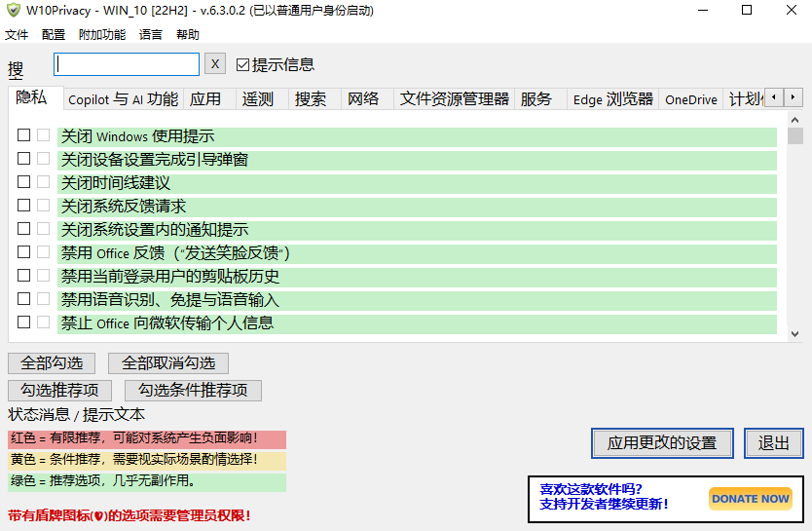Switch to the Edge 浏览器 tab
This screenshot has height=531, width=812.
tap(612, 99)
